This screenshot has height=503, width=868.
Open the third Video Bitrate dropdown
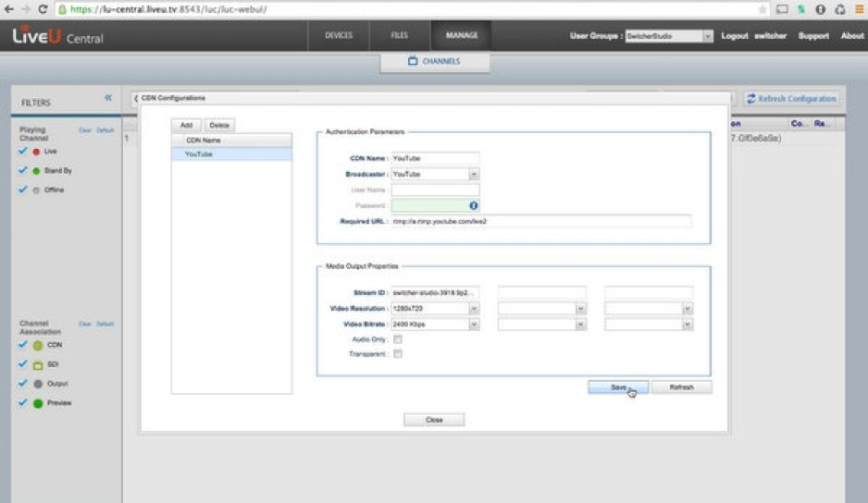[688, 325]
